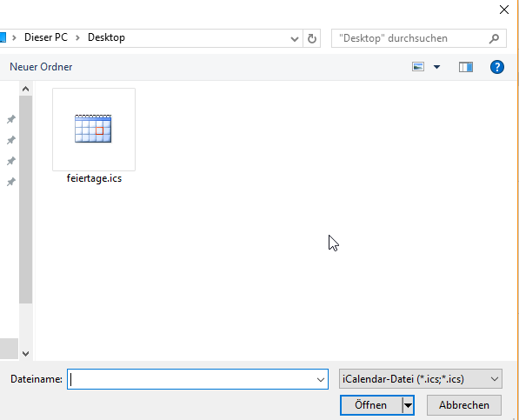The image size is (519, 420).
Task: Cancel the dialog with Abbrechen
Action: pyautogui.click(x=464, y=405)
